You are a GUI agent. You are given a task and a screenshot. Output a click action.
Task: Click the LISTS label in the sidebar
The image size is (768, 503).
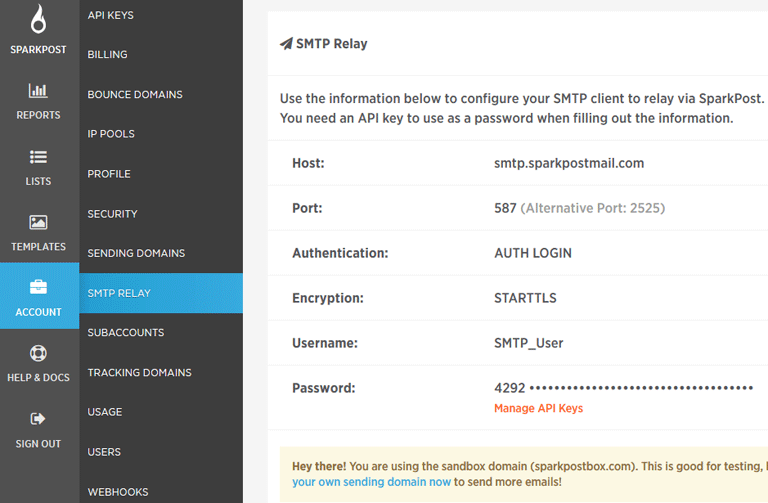click(x=38, y=181)
